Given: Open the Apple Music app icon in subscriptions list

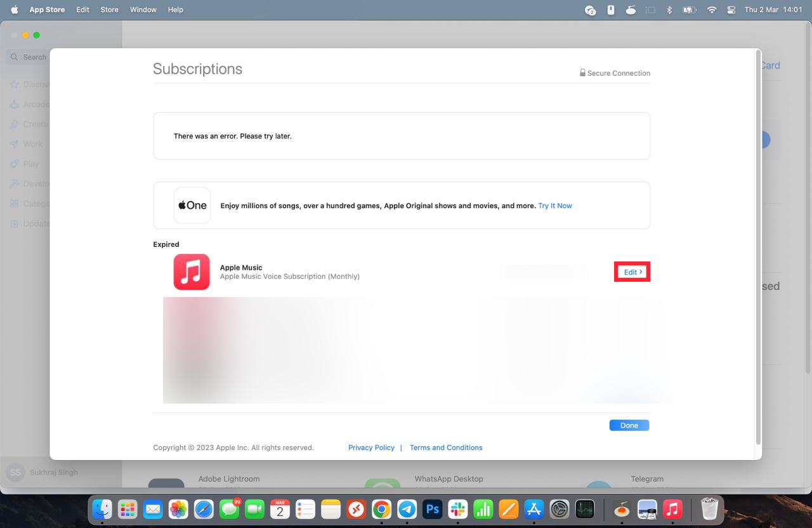Looking at the screenshot, I should 192,272.
